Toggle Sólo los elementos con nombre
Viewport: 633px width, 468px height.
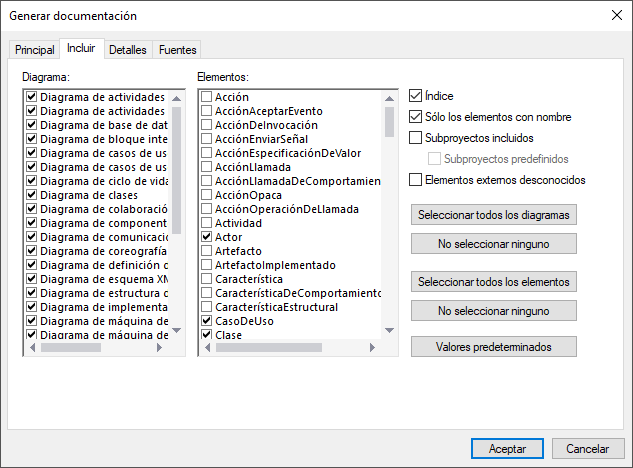pos(417,117)
